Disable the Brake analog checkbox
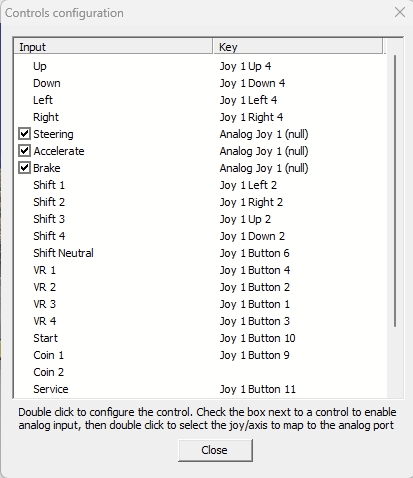Viewport: 413px width, 478px height. [24, 168]
